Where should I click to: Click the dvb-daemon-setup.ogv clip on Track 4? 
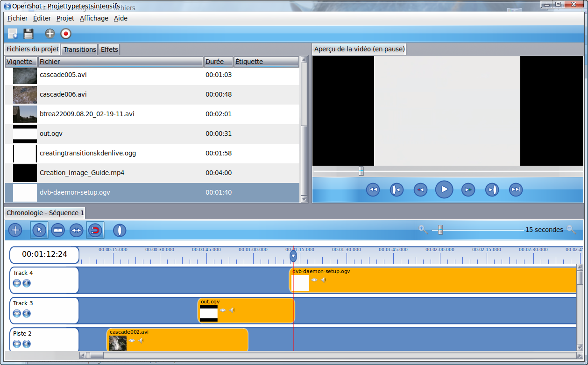[x=433, y=281]
